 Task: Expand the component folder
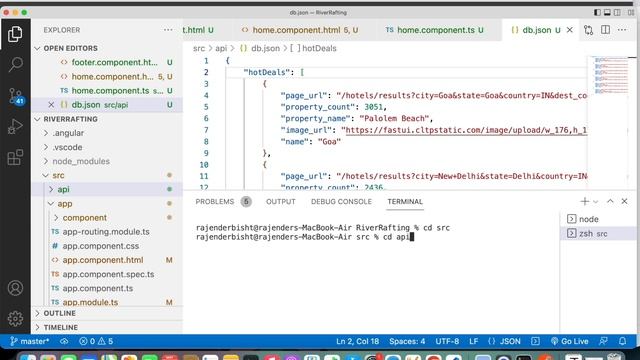84,218
